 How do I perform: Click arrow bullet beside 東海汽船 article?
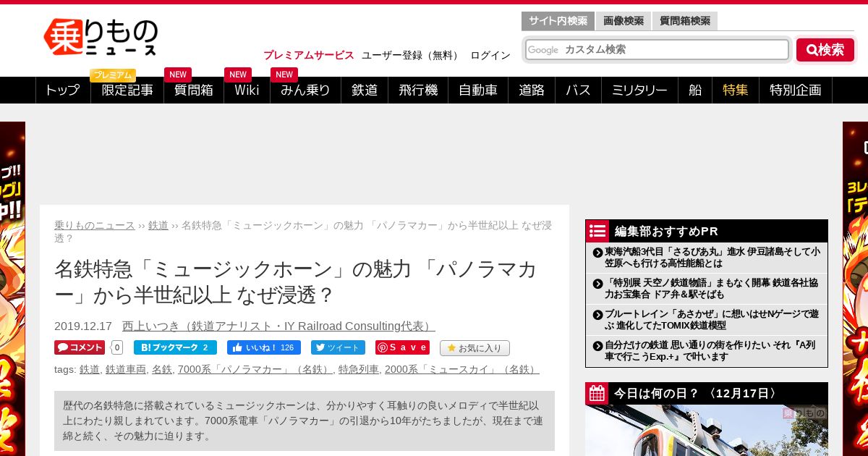597,252
